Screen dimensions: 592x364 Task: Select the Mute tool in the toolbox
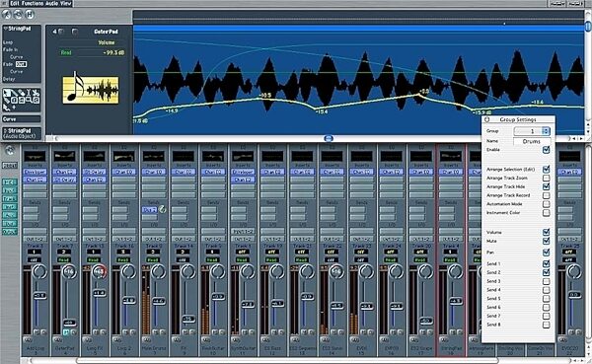pos(21,100)
